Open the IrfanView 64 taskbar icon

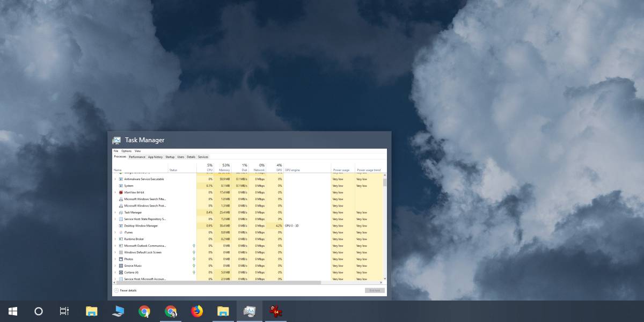tap(276, 311)
